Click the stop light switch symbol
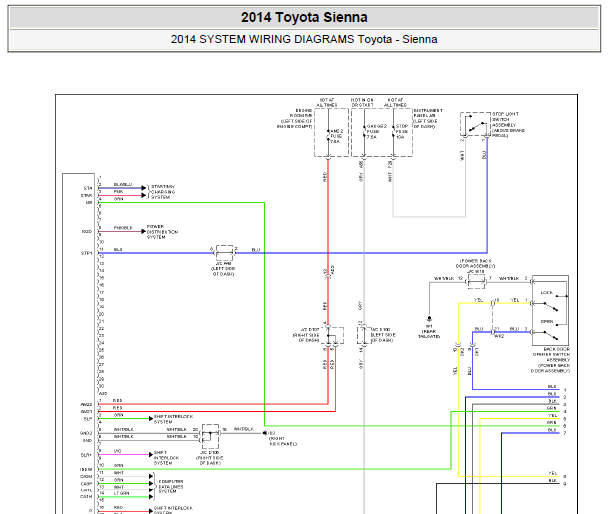 pyautogui.click(x=475, y=124)
